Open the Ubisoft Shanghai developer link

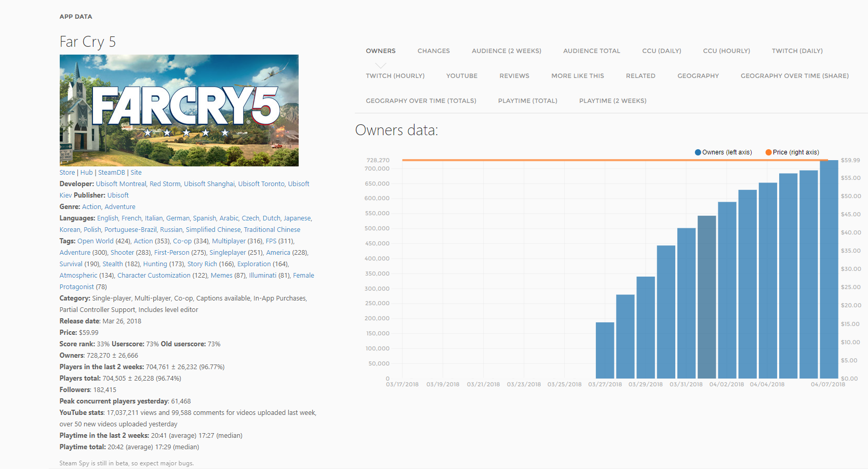209,184
